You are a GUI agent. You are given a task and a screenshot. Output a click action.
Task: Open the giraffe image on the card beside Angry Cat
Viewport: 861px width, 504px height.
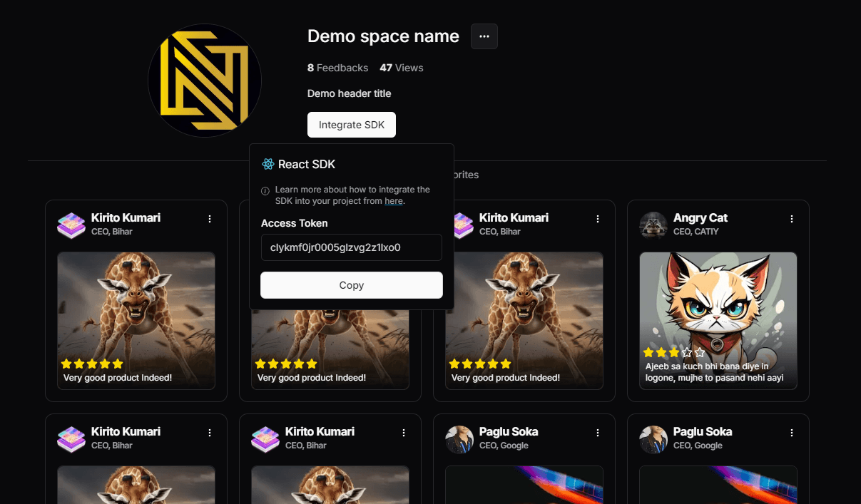(x=524, y=321)
